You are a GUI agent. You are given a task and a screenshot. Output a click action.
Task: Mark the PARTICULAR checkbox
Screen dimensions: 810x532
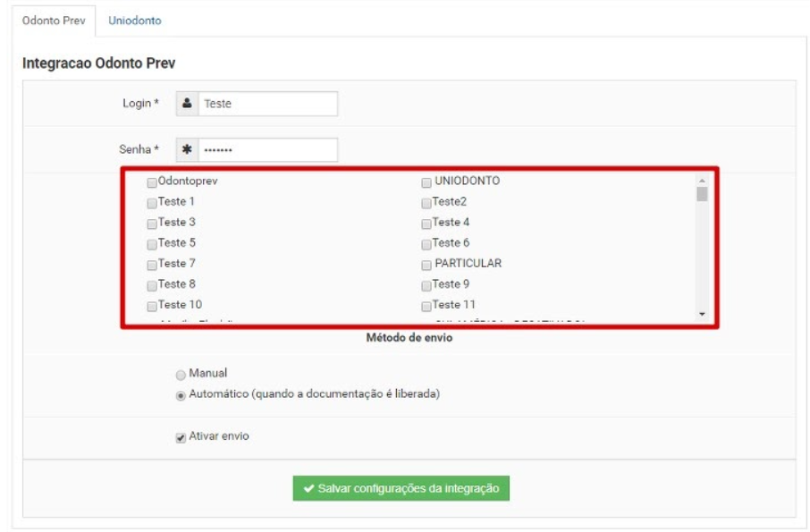point(426,265)
